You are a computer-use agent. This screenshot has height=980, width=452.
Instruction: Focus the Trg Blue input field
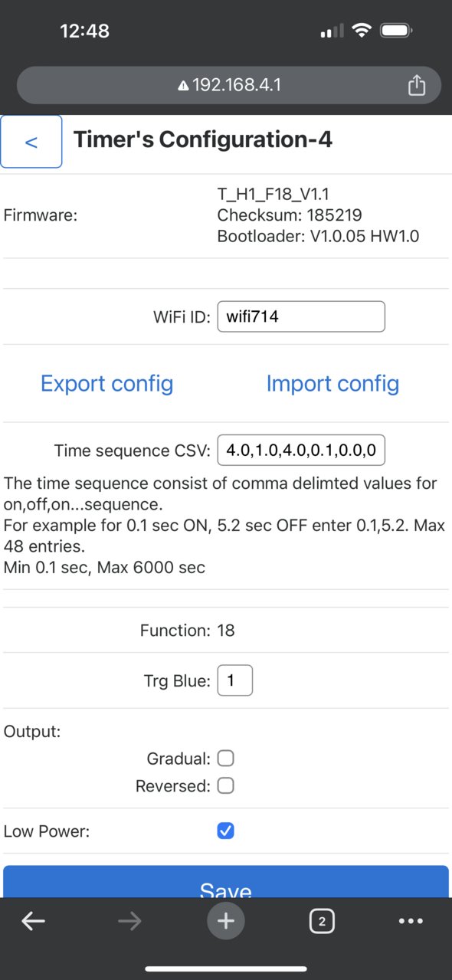point(235,680)
